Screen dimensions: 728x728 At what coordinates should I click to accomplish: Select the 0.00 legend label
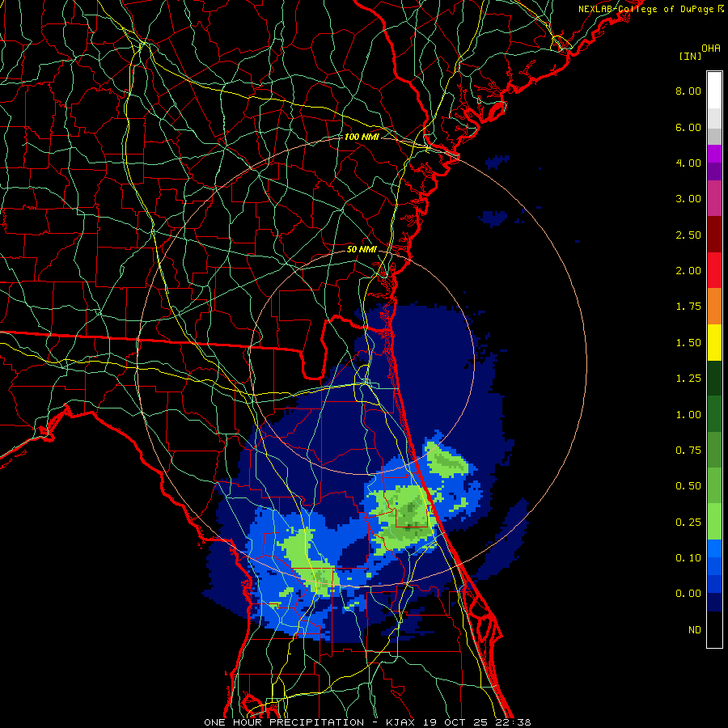coord(688,594)
